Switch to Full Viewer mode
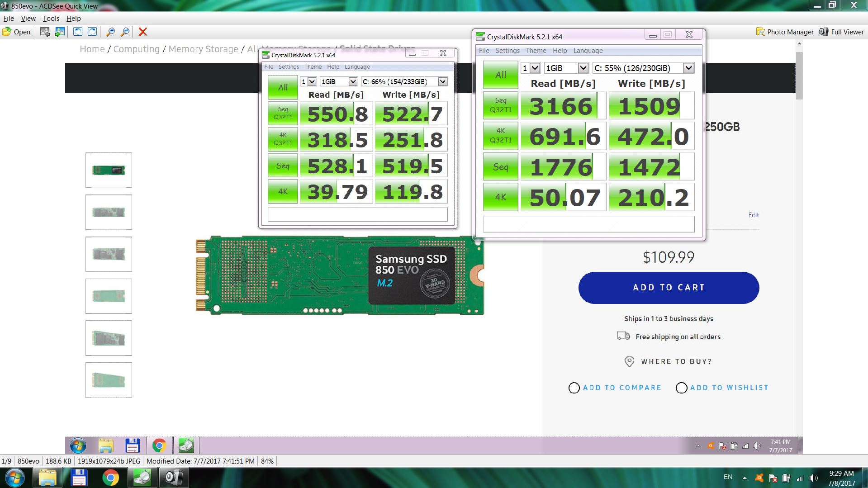Image resolution: width=868 pixels, height=488 pixels. coord(842,32)
